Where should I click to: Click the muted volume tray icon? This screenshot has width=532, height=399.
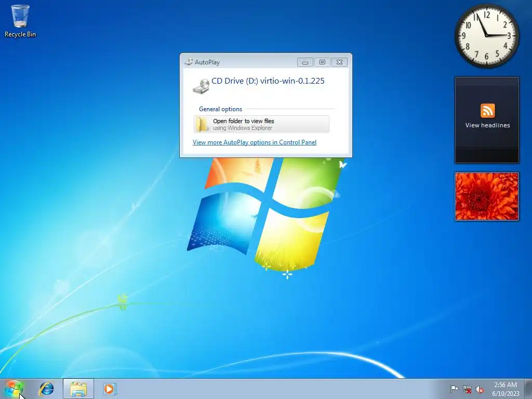click(x=480, y=390)
